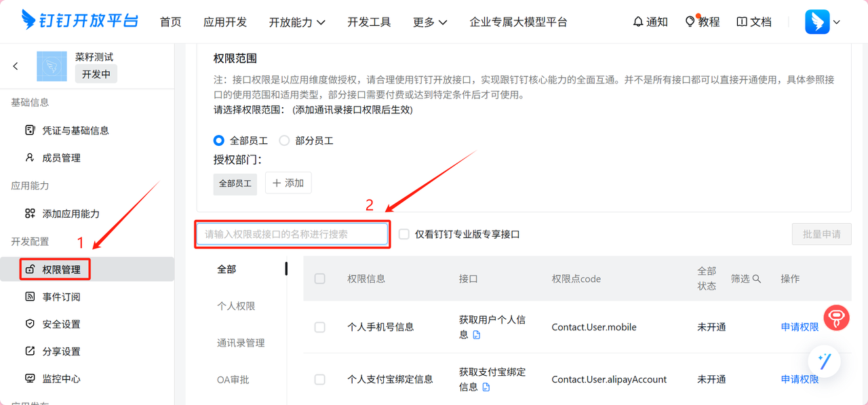This screenshot has width=868, height=405.
Task: Click the 添加 department button
Action: click(x=288, y=183)
